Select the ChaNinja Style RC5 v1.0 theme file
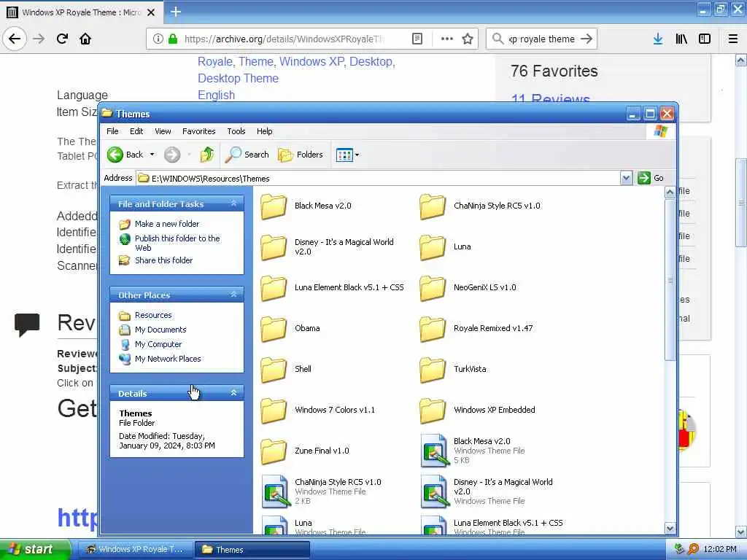The image size is (747, 560). (322, 491)
